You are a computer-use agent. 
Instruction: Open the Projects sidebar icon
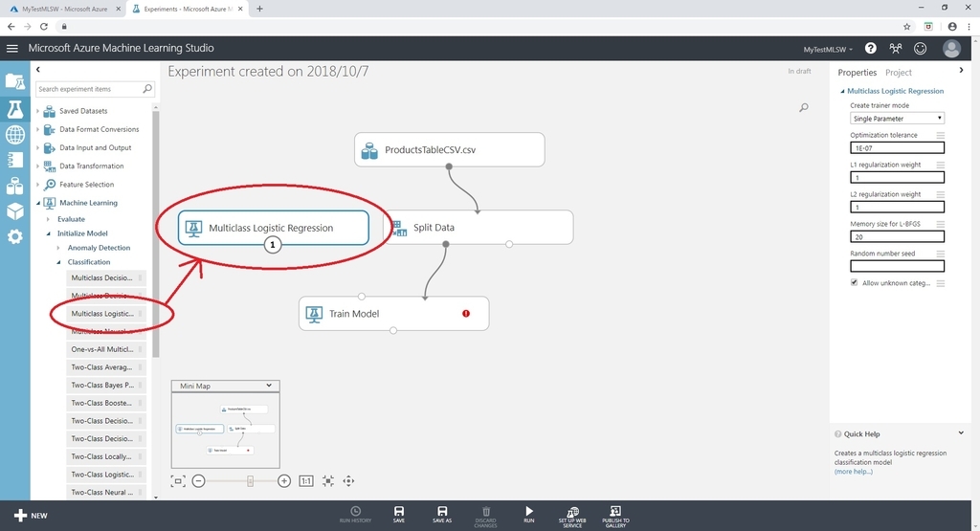tap(15, 81)
